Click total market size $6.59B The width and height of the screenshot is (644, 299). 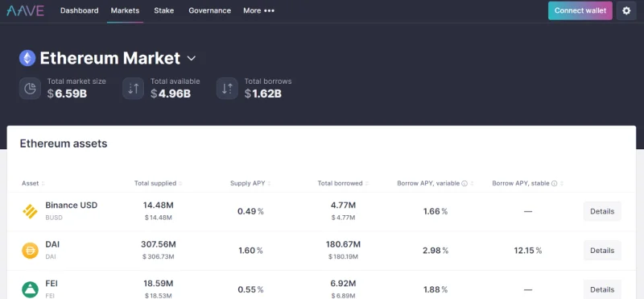(x=67, y=93)
